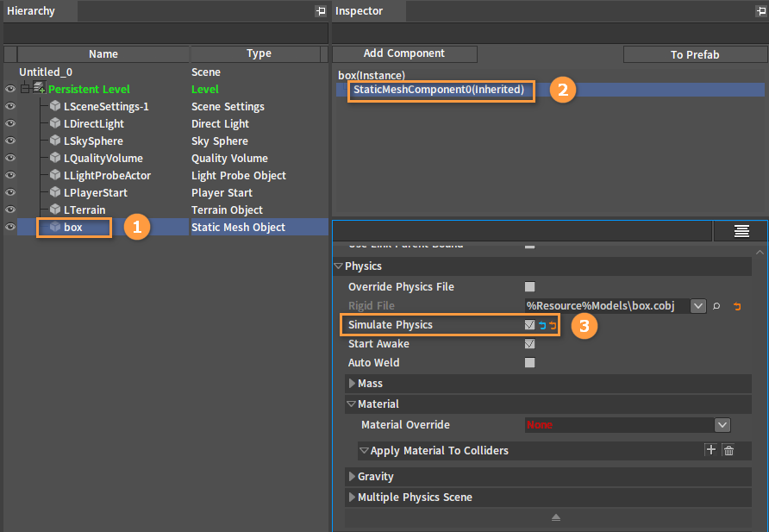The image size is (769, 532).
Task: Click the LLightProbeActor cube icon
Action: click(55, 174)
